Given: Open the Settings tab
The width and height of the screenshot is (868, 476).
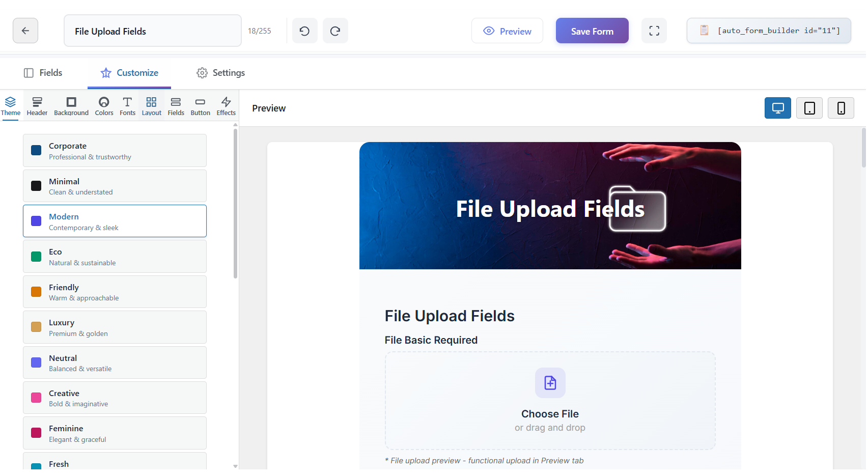Looking at the screenshot, I should (221, 73).
